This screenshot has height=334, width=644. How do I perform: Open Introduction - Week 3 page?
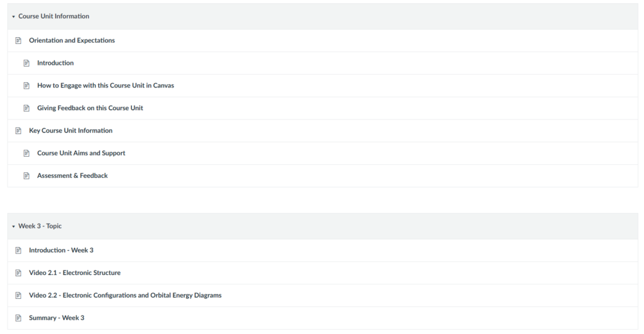[x=61, y=250]
